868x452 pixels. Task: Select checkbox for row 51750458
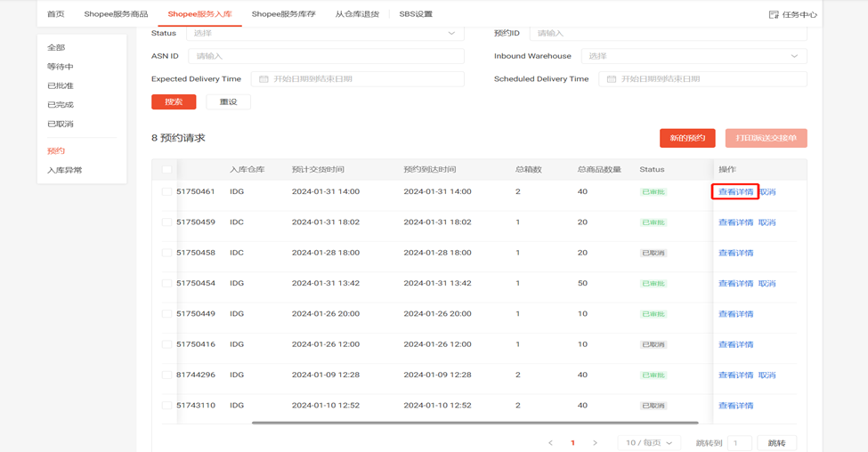click(166, 253)
